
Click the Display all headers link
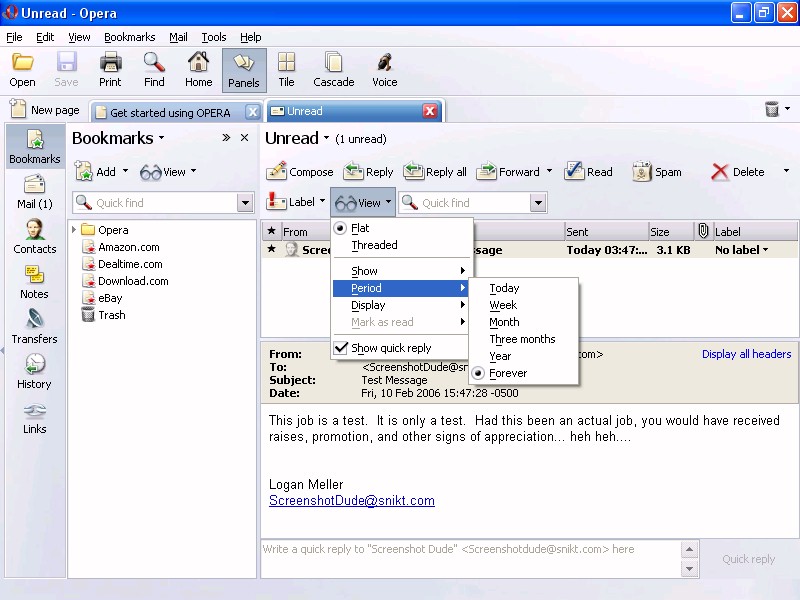[x=746, y=354]
